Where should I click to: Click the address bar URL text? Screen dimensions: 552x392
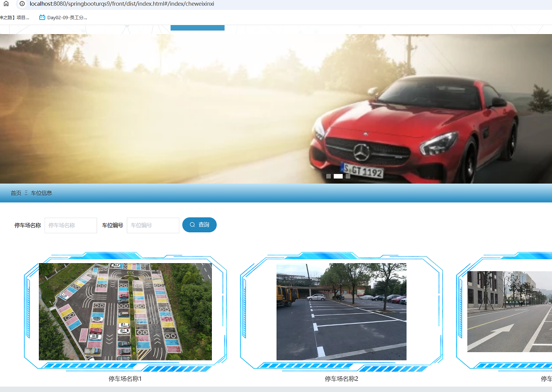[x=122, y=4]
